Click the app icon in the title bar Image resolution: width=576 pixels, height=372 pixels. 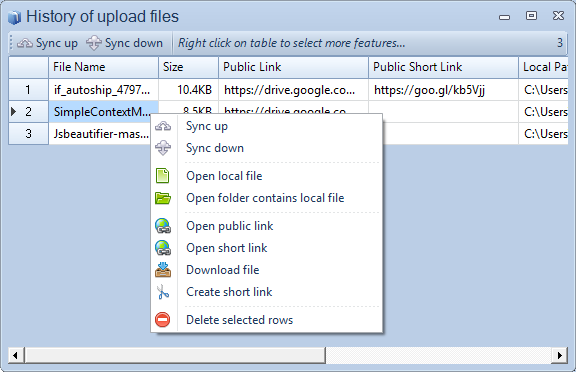pyautogui.click(x=14, y=17)
